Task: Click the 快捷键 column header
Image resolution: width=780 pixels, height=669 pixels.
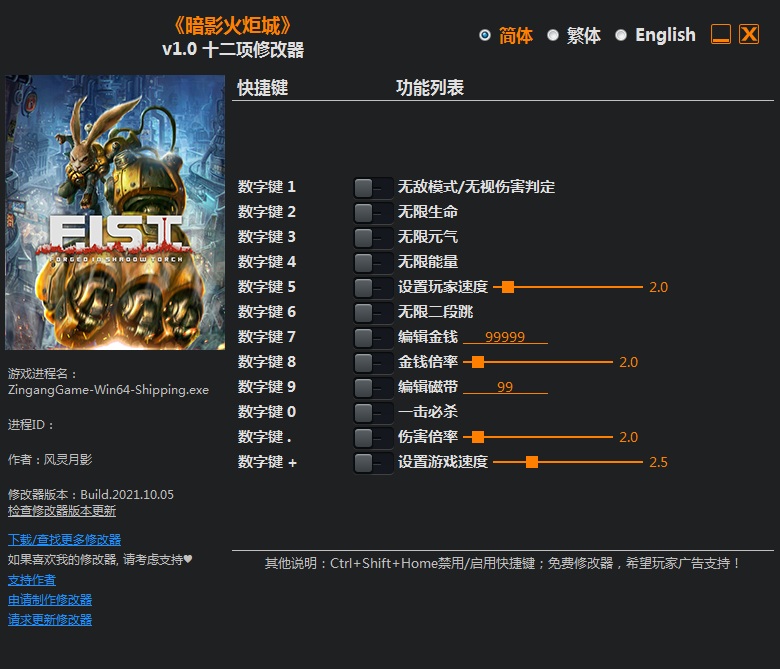Action: [x=263, y=88]
